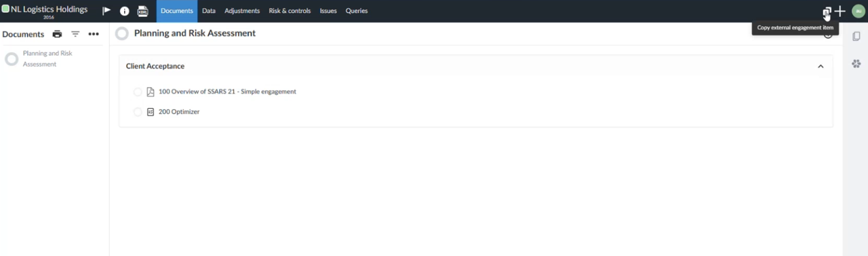
Task: Switch to the Documents tab
Action: tap(177, 11)
